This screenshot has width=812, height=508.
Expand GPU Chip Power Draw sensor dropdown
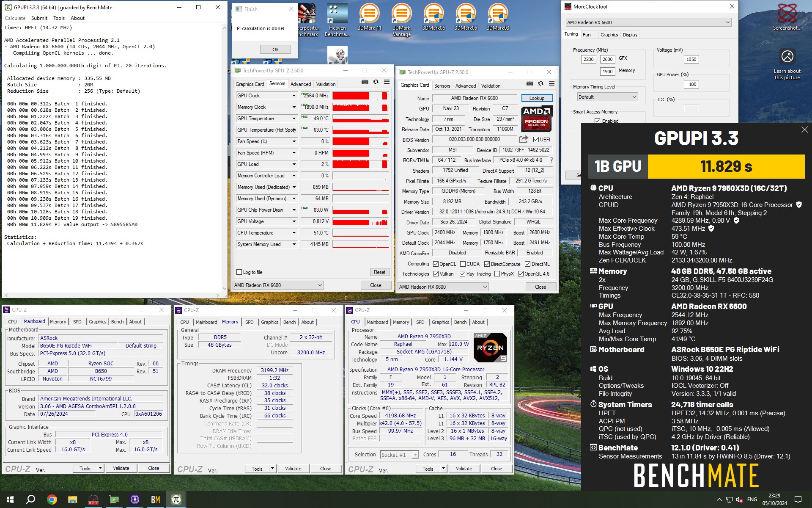(x=294, y=210)
